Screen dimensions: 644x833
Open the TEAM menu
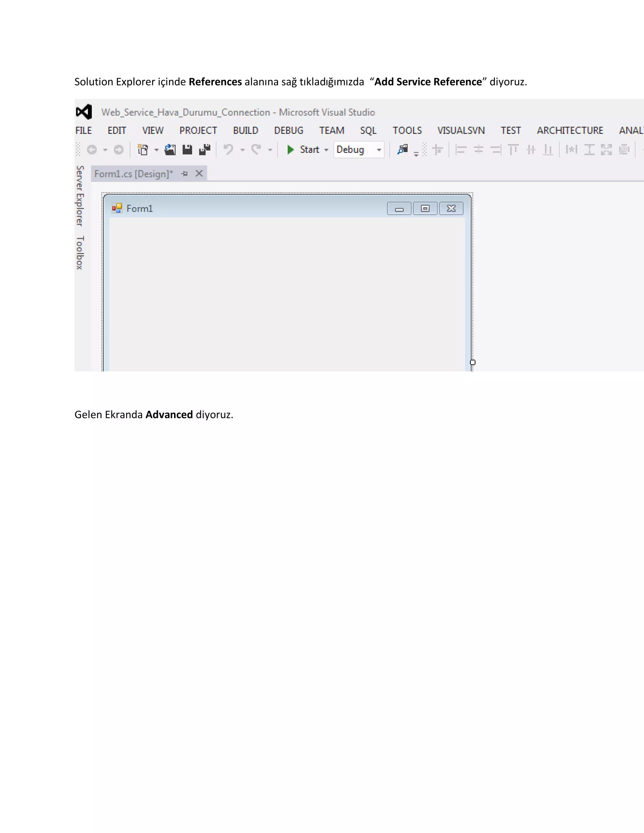(x=332, y=130)
